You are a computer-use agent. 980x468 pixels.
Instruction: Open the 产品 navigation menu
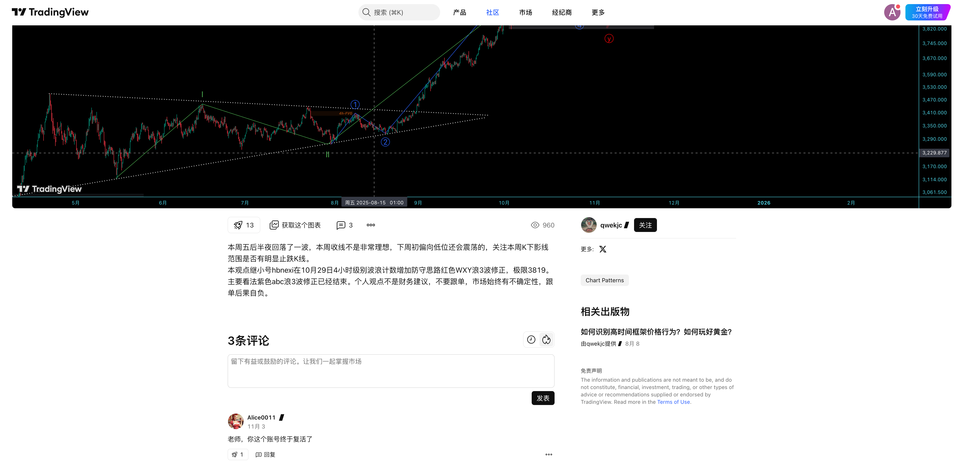459,12
